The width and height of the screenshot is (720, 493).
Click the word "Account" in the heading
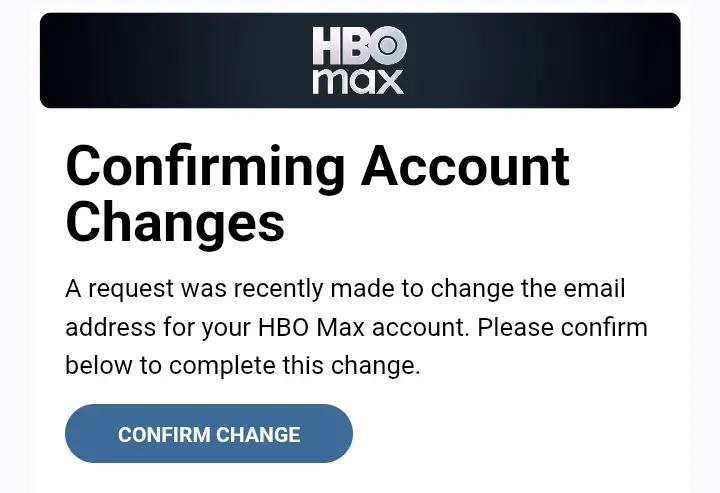coord(465,166)
